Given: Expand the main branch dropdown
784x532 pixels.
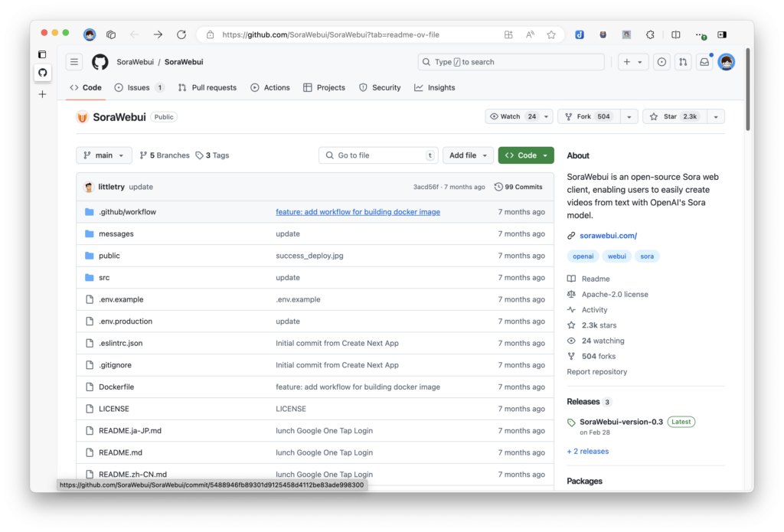Looking at the screenshot, I should coord(104,155).
